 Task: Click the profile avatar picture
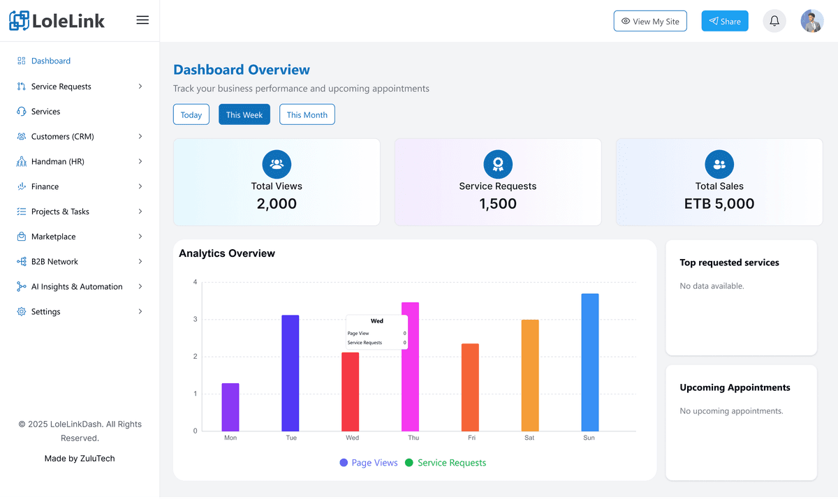pyautogui.click(x=811, y=21)
